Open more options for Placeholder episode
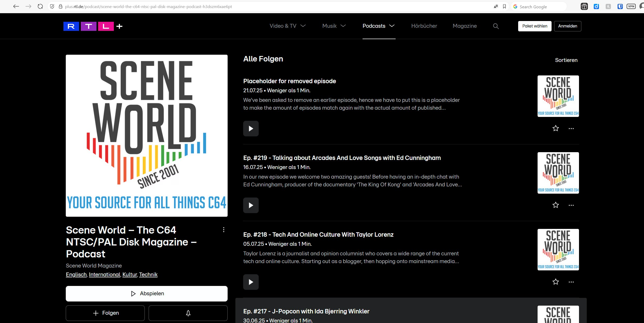The height and width of the screenshot is (323, 644). [571, 129]
